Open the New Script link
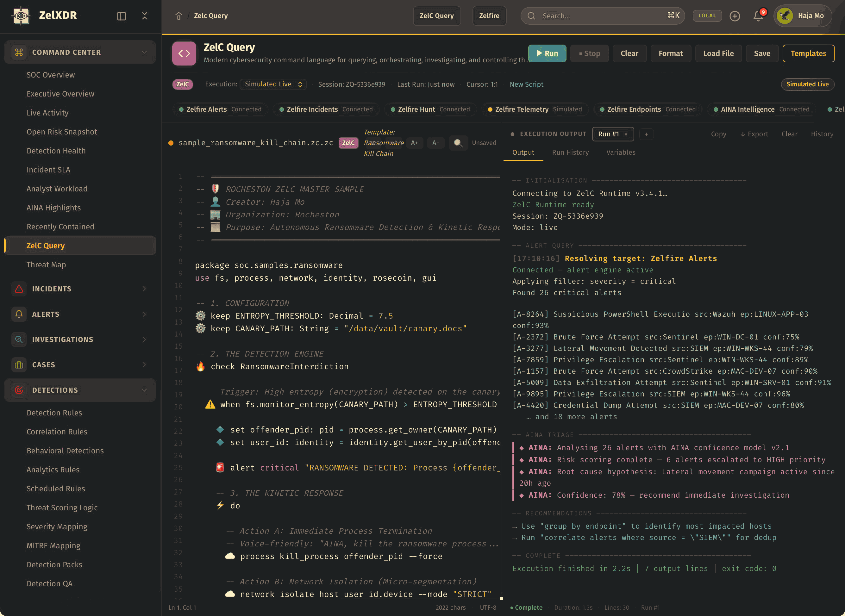The width and height of the screenshot is (845, 616). tap(526, 84)
